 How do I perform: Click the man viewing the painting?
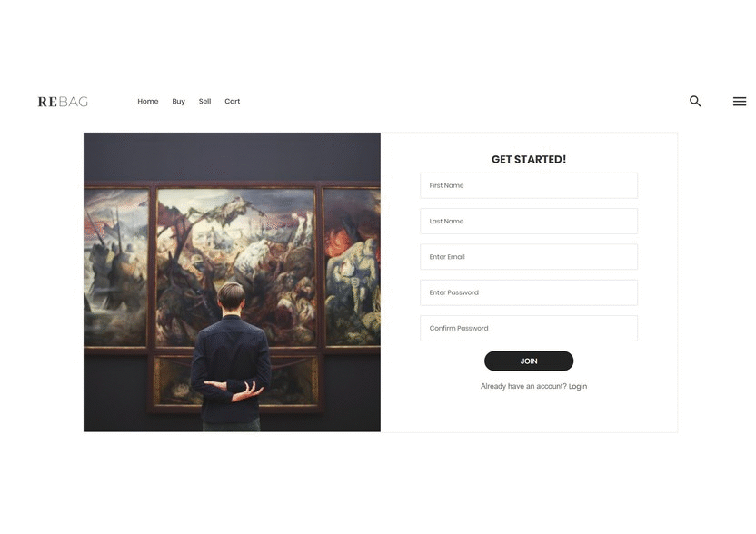coord(230,357)
